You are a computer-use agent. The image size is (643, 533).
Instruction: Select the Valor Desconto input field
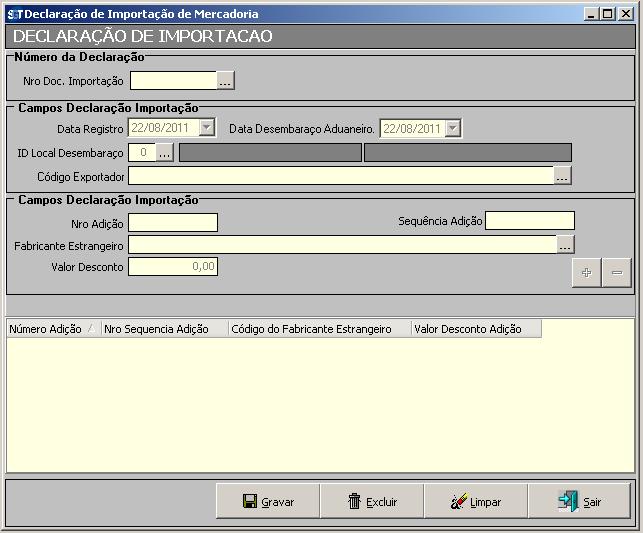[x=172, y=267]
